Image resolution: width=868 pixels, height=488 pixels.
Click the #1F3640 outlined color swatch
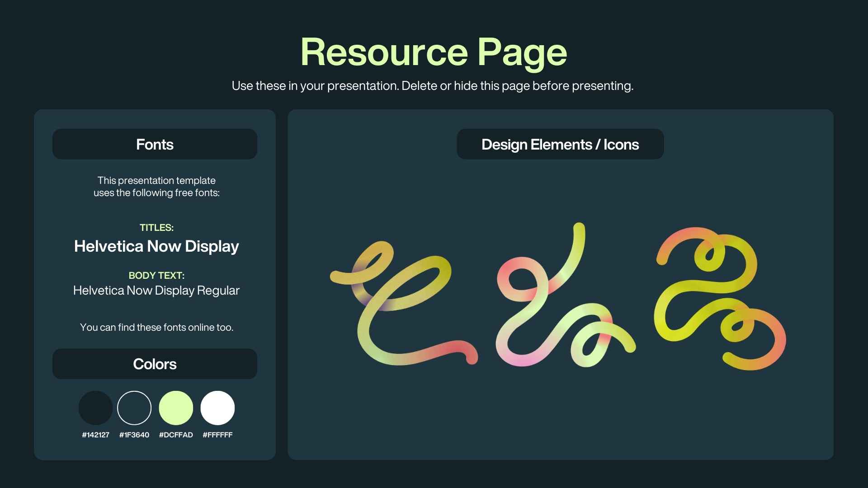(x=134, y=408)
